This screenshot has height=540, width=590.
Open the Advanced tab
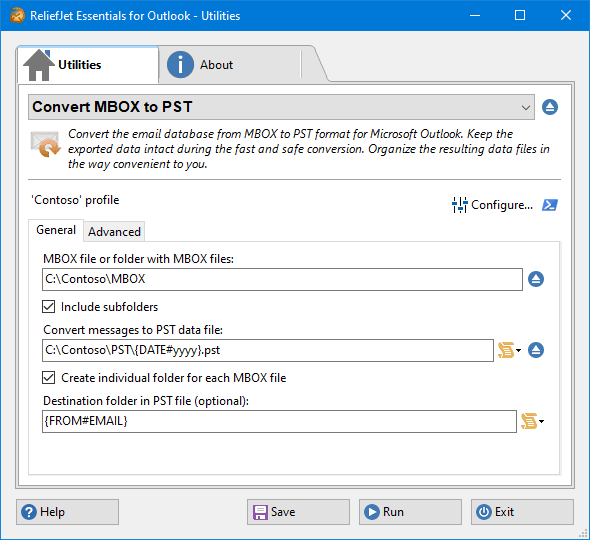pos(114,231)
